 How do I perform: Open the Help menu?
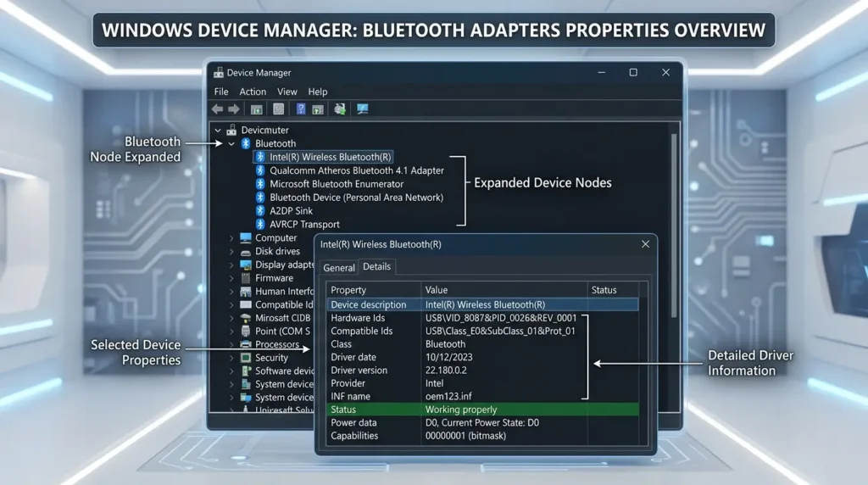(318, 92)
